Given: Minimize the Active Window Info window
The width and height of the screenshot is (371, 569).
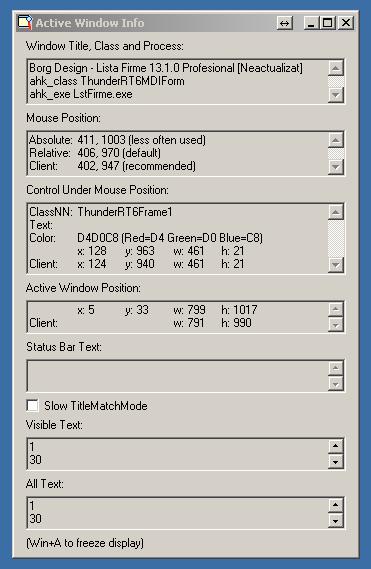Looking at the screenshot, I should [x=311, y=23].
